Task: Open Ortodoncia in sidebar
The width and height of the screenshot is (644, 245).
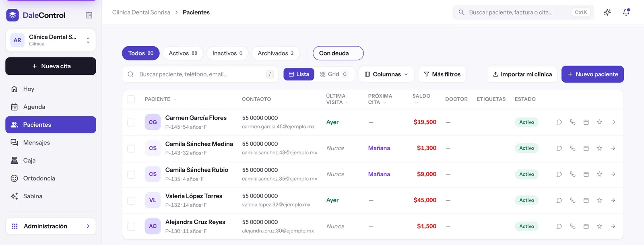Action: [51, 178]
